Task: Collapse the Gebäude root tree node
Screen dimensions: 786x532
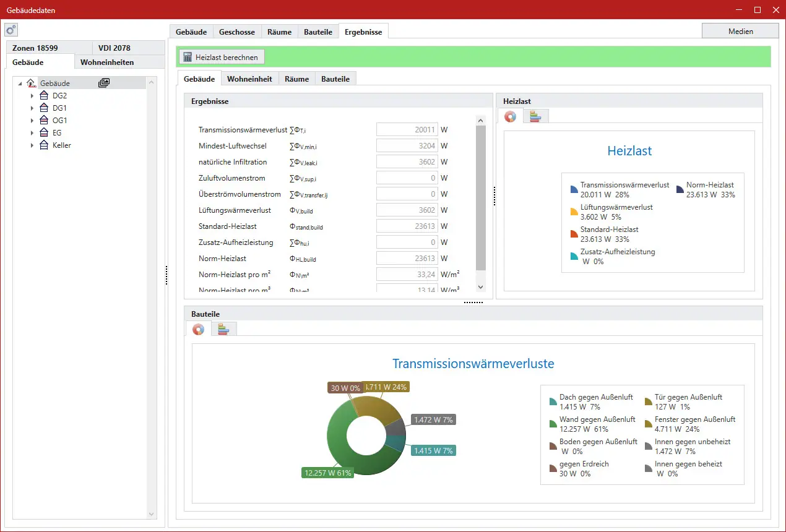Action: 20,84
